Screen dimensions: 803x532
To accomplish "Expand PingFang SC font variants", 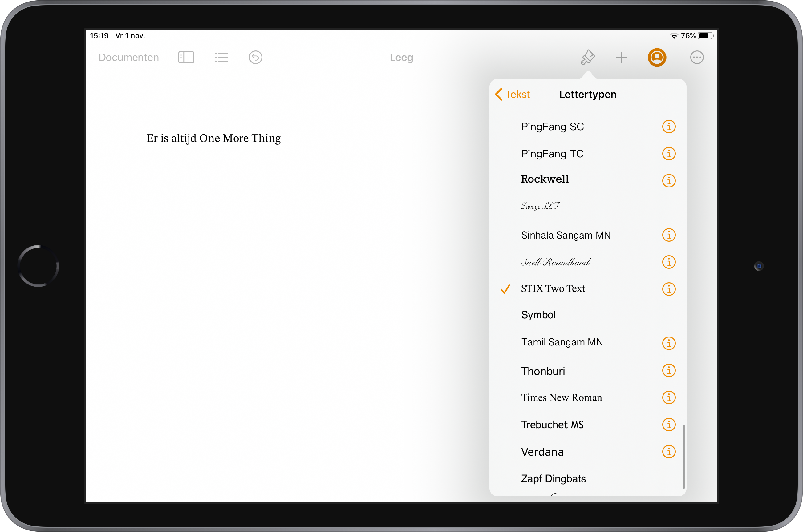I will pos(669,127).
